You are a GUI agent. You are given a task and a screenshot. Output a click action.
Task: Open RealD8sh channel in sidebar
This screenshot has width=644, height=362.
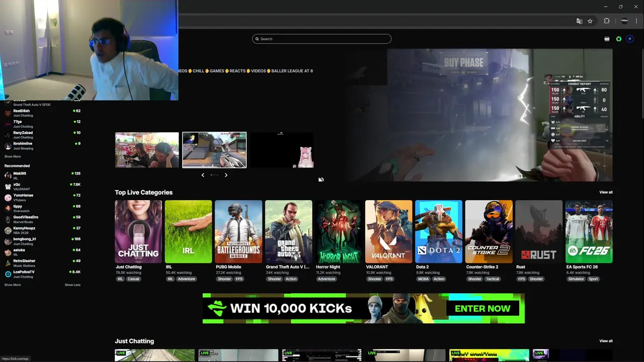42,113
